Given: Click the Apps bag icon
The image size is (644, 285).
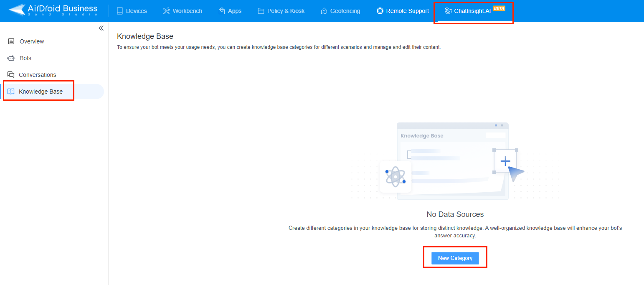Looking at the screenshot, I should coord(222,11).
